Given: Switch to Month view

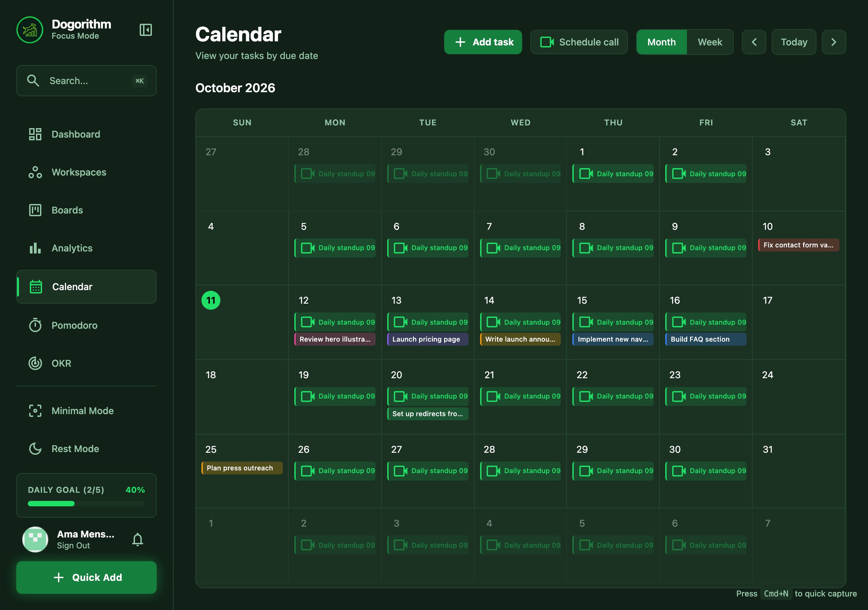Looking at the screenshot, I should click(661, 42).
